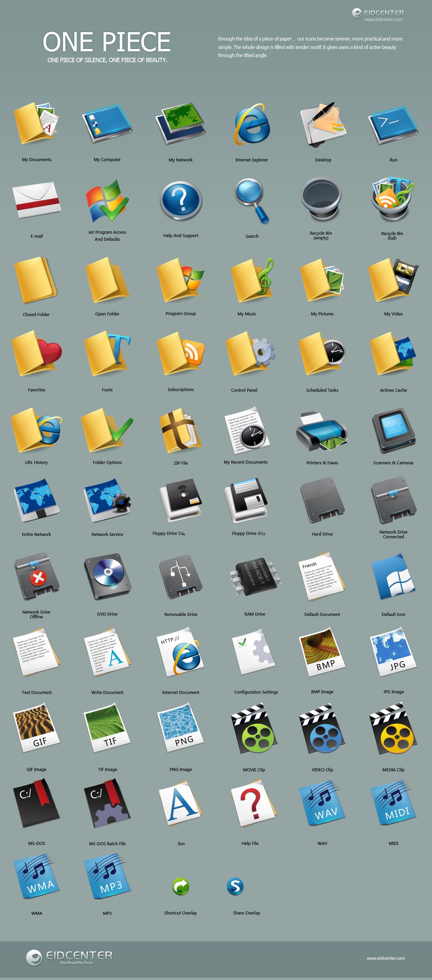Click the My Documents folder icon
Screen dimensions: 432x980
click(x=36, y=123)
